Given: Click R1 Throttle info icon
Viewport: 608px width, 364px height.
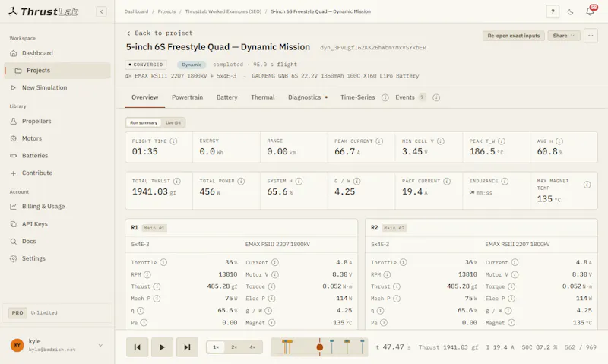Looking at the screenshot, I should pyautogui.click(x=163, y=262).
